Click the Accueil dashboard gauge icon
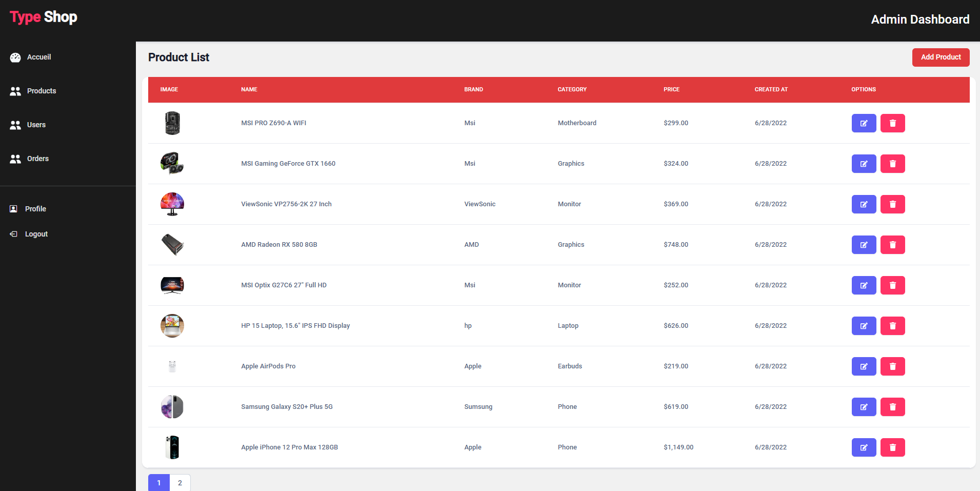Screen dimensions: 980x491 (15, 57)
